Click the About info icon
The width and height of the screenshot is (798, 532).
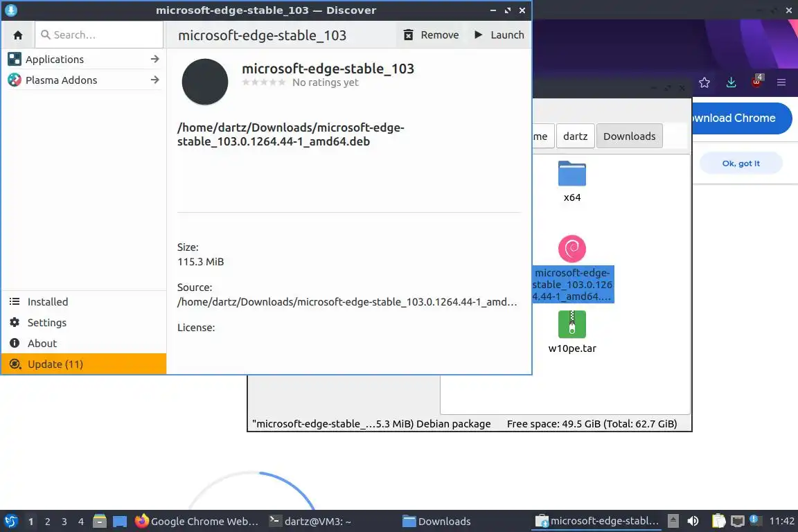click(15, 343)
